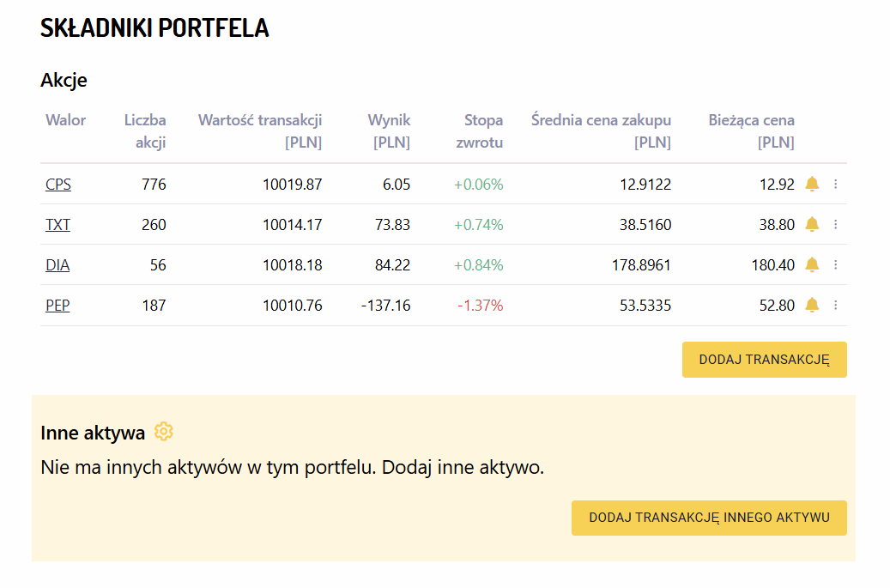Click the bell alert icon for CPS
The image size is (890, 588).
(812, 184)
